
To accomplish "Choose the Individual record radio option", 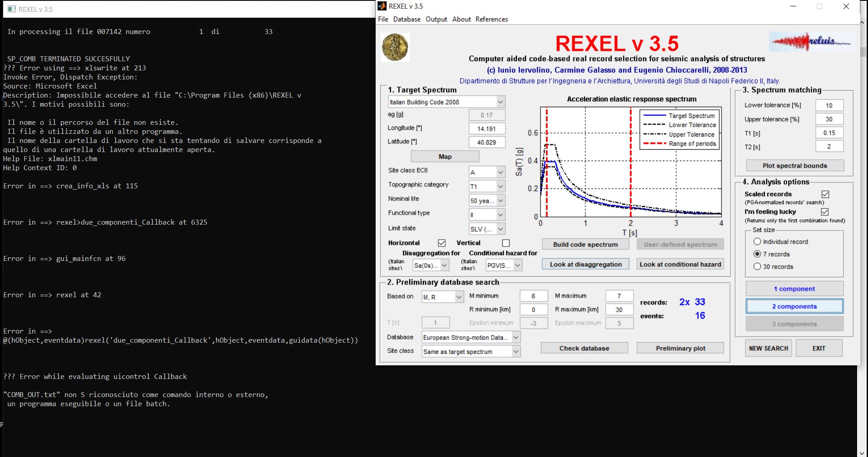I will (757, 241).
